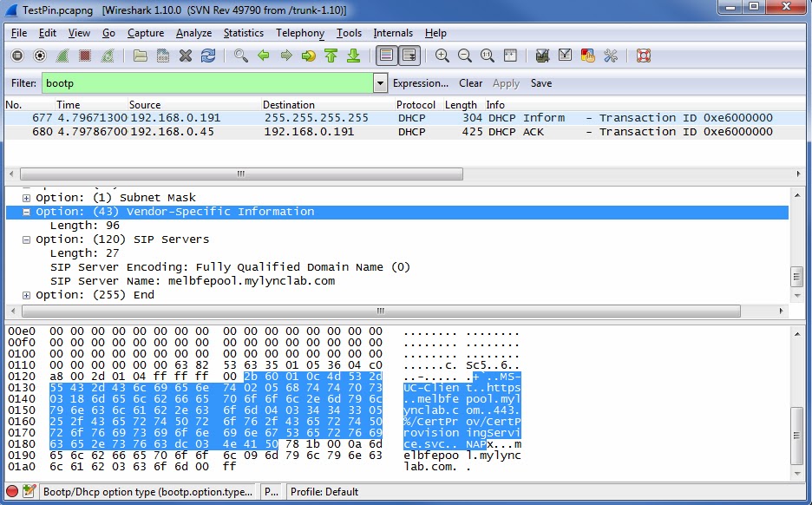This screenshot has width=812, height=505.
Task: Open the Internals menu
Action: (393, 33)
